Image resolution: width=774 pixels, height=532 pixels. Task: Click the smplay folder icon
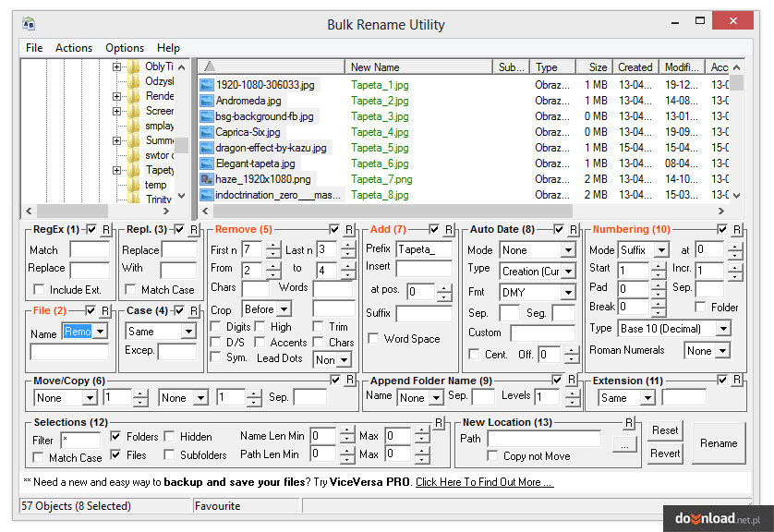(x=133, y=126)
